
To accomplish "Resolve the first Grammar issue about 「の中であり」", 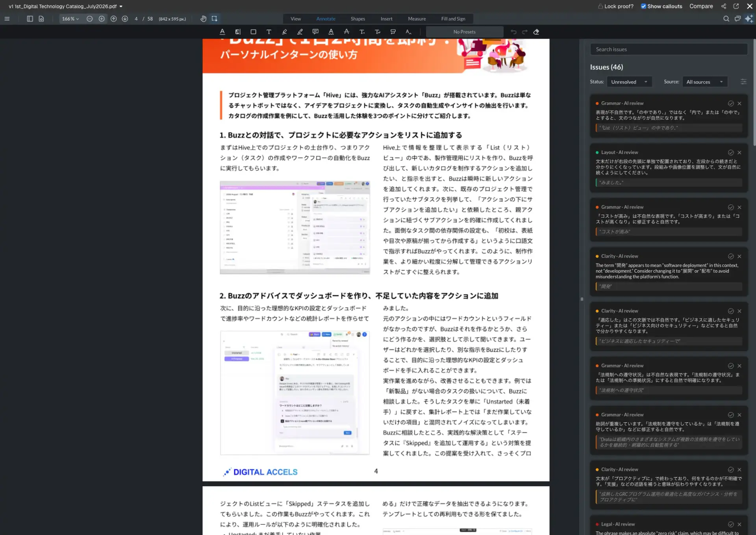I will 731,103.
